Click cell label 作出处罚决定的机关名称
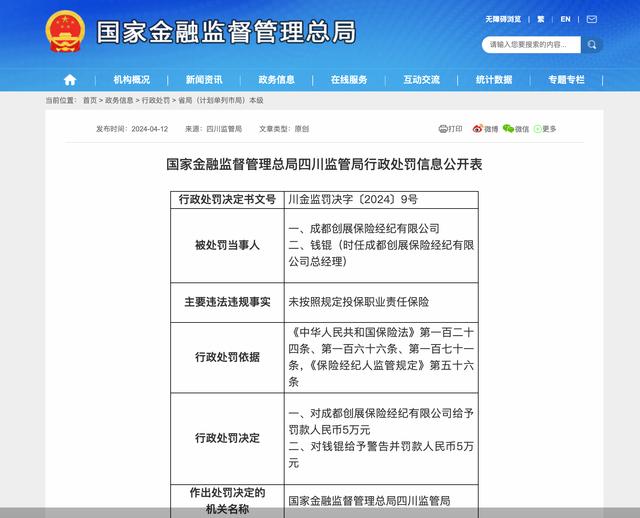The width and height of the screenshot is (640, 518). pos(227,501)
